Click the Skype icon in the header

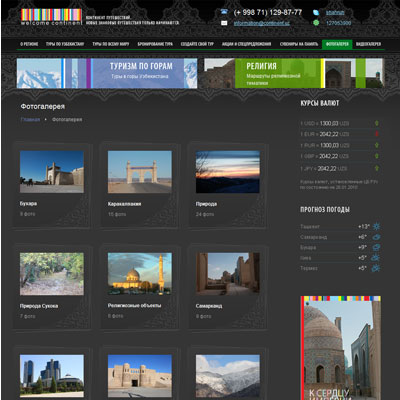316,13
